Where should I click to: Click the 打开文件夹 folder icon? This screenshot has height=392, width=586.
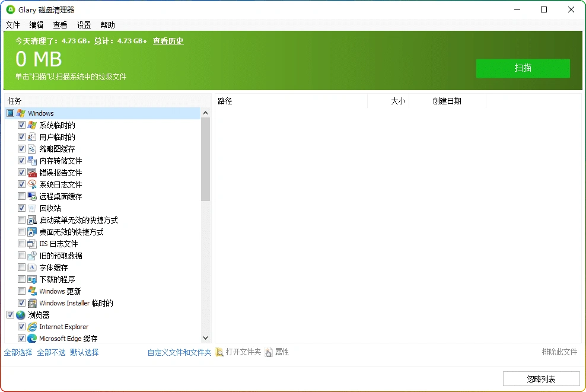pos(219,352)
